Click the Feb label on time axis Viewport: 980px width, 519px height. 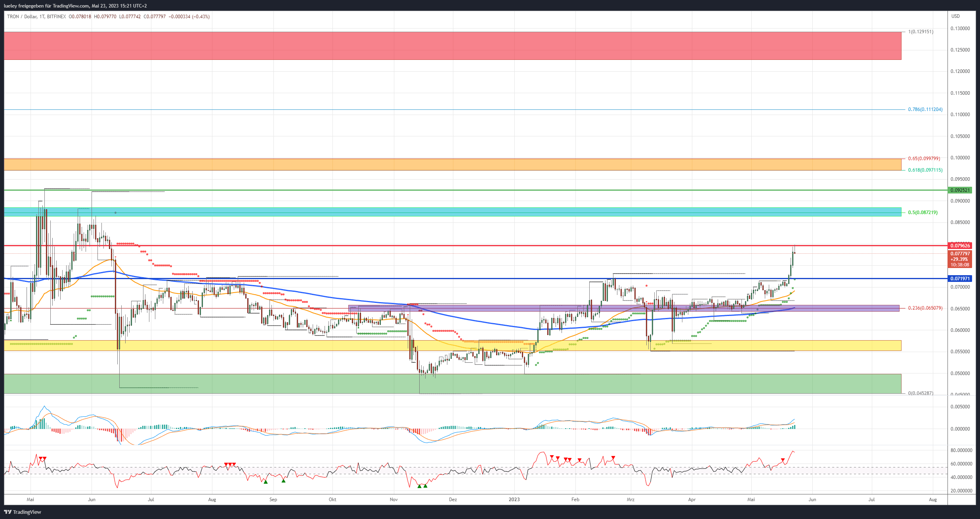[575, 500]
